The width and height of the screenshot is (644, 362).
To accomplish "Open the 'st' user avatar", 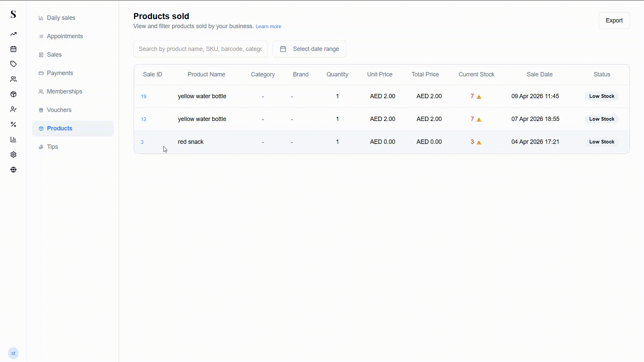I will [13, 353].
